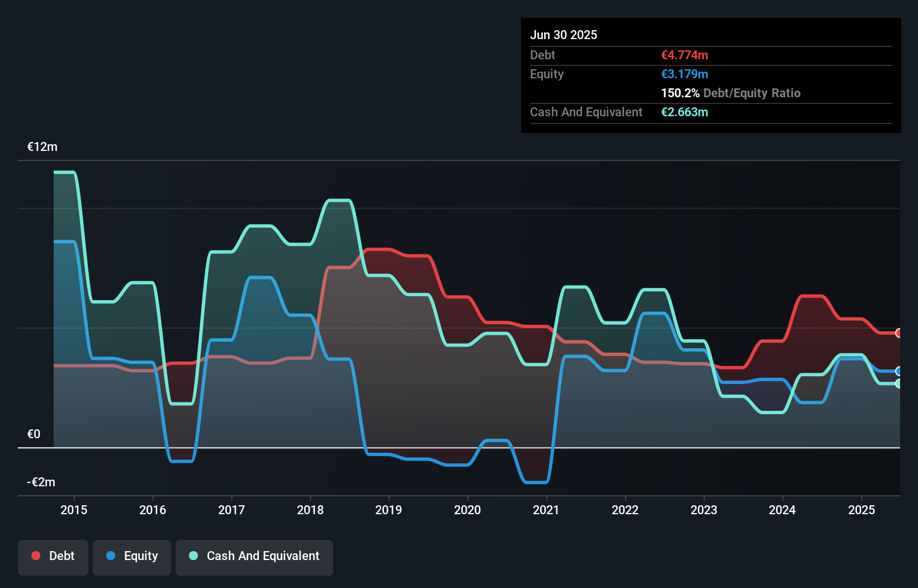Click the blue Equity legend dot
The image size is (918, 588).
[110, 556]
